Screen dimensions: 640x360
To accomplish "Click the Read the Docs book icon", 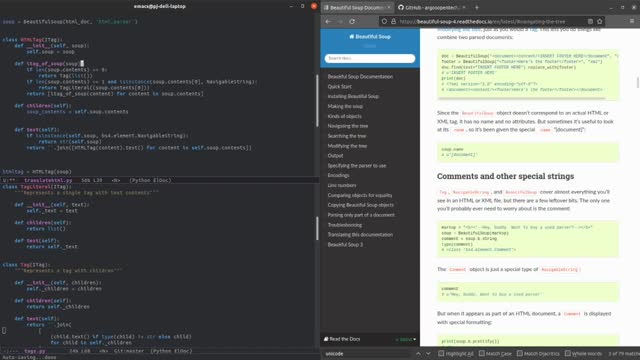I will pyautogui.click(x=326, y=339).
